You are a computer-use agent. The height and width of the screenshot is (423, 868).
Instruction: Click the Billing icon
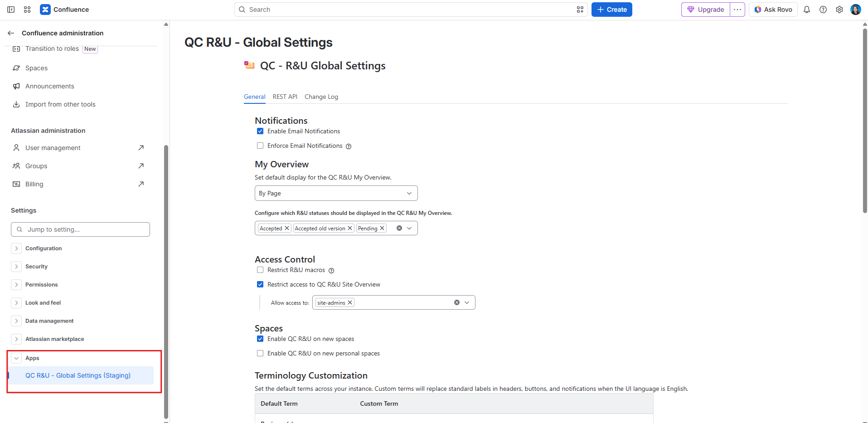(16, 184)
